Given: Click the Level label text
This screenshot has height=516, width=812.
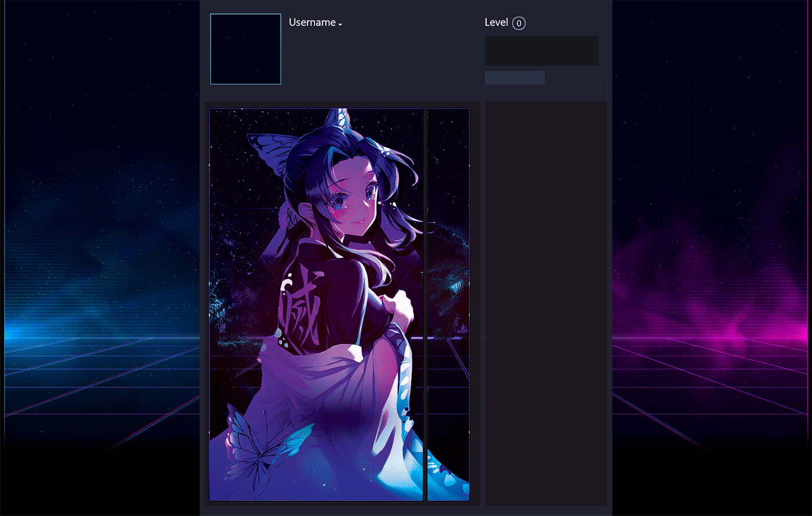Looking at the screenshot, I should tap(496, 23).
